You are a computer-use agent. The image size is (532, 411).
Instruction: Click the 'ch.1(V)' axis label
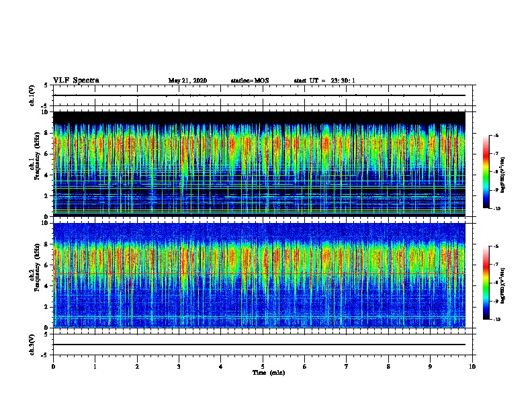[x=32, y=95]
